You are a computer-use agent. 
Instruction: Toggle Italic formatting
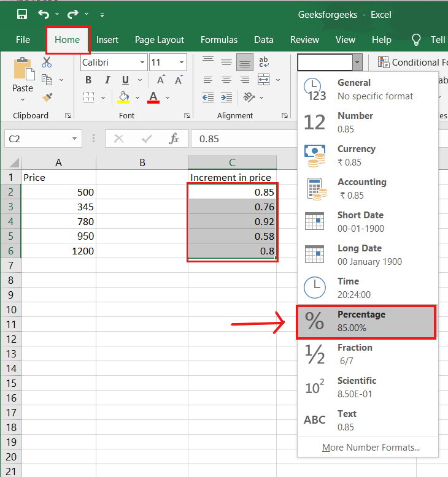[x=107, y=80]
